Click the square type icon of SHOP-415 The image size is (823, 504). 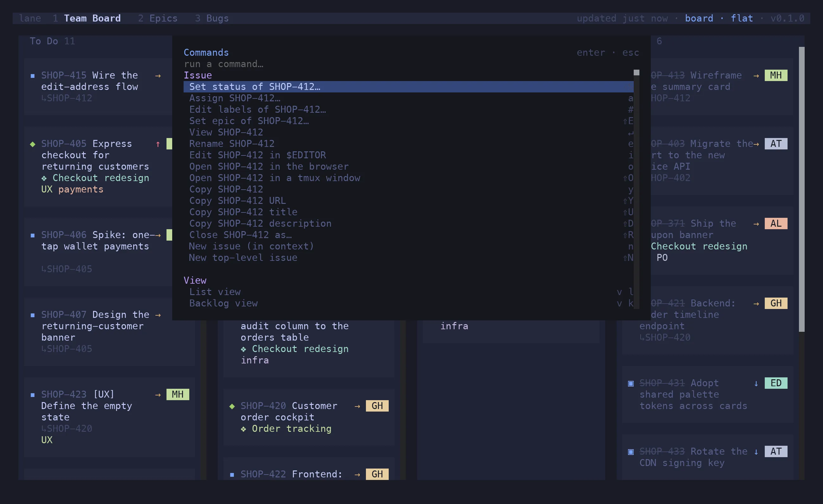[x=32, y=76]
